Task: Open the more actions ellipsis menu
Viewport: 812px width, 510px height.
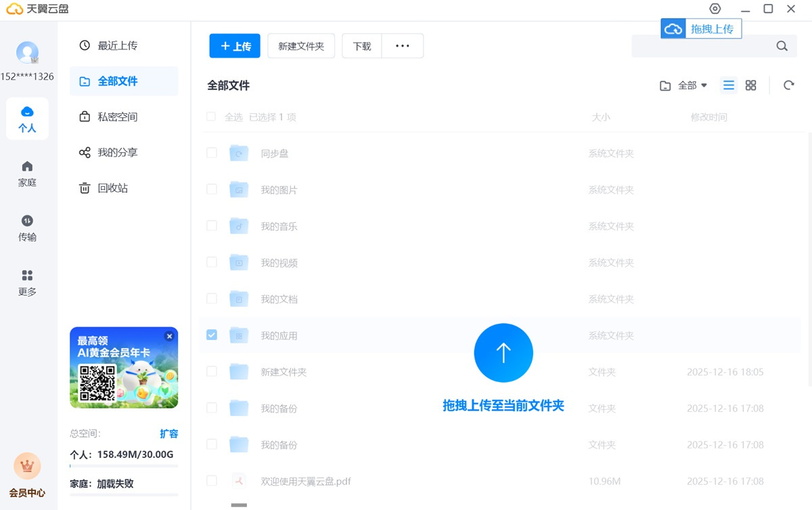Action: [403, 46]
